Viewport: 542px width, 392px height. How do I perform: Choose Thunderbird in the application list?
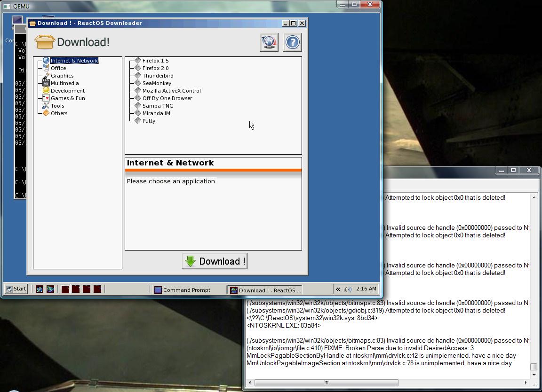[x=158, y=76]
